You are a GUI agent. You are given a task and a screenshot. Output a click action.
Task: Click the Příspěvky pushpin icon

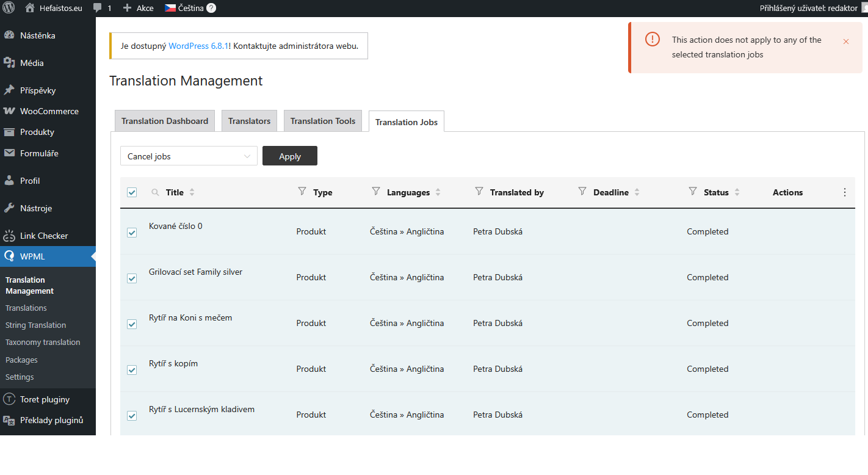[x=9, y=90]
